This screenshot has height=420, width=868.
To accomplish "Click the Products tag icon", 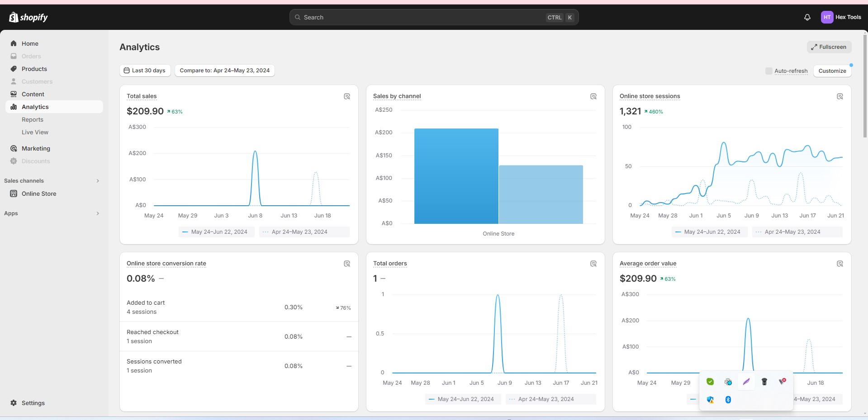I will pos(14,69).
